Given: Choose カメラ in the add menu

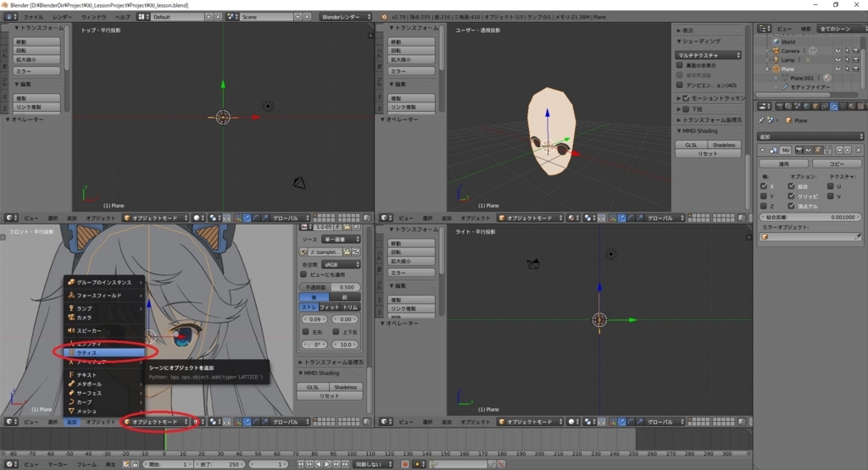Looking at the screenshot, I should (x=104, y=318).
